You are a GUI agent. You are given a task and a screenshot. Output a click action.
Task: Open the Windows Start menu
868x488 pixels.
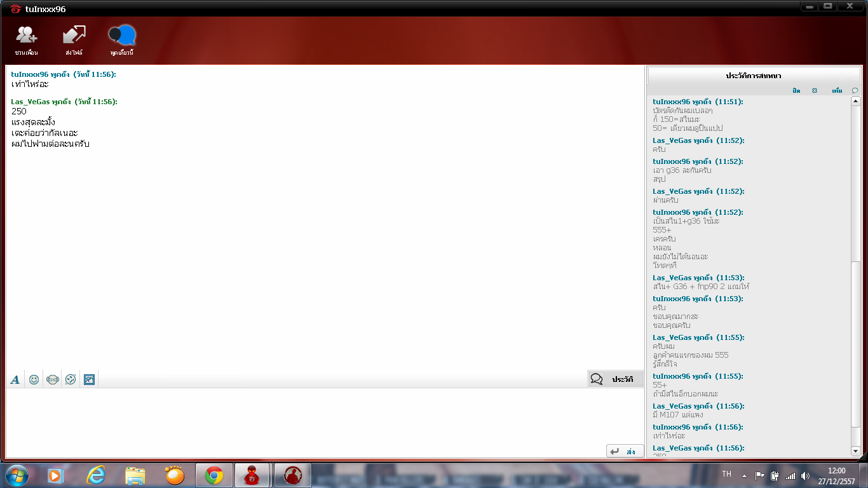click(17, 475)
